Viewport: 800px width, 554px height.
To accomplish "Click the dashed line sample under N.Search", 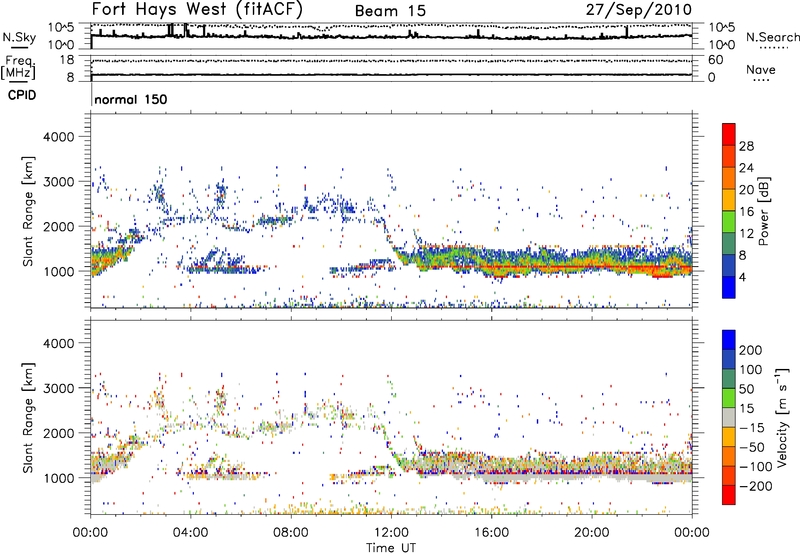I will (x=773, y=49).
